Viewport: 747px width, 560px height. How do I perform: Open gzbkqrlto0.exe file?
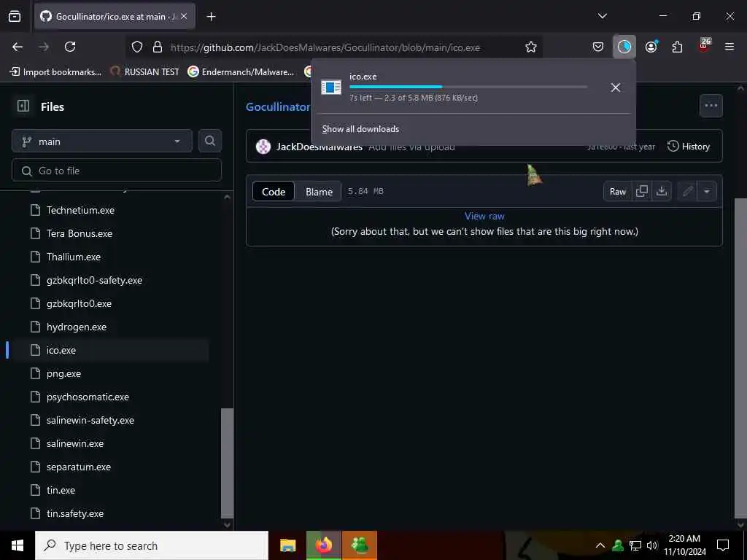point(79,303)
